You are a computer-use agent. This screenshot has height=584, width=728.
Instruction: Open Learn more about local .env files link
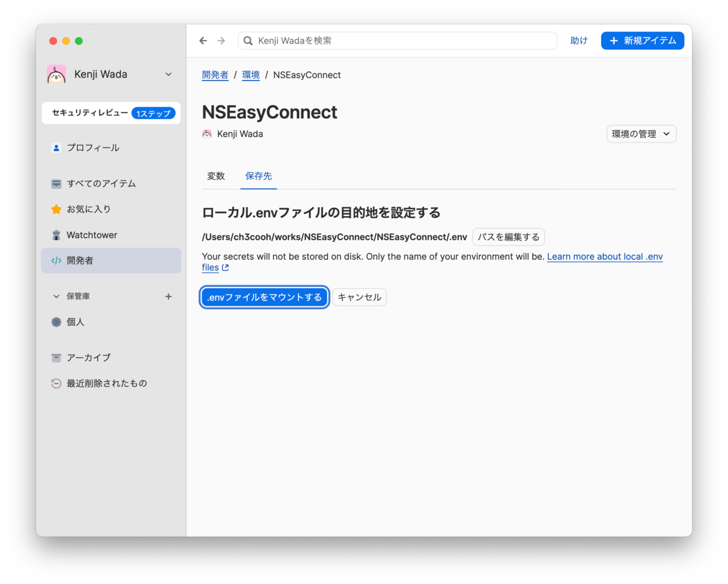605,257
